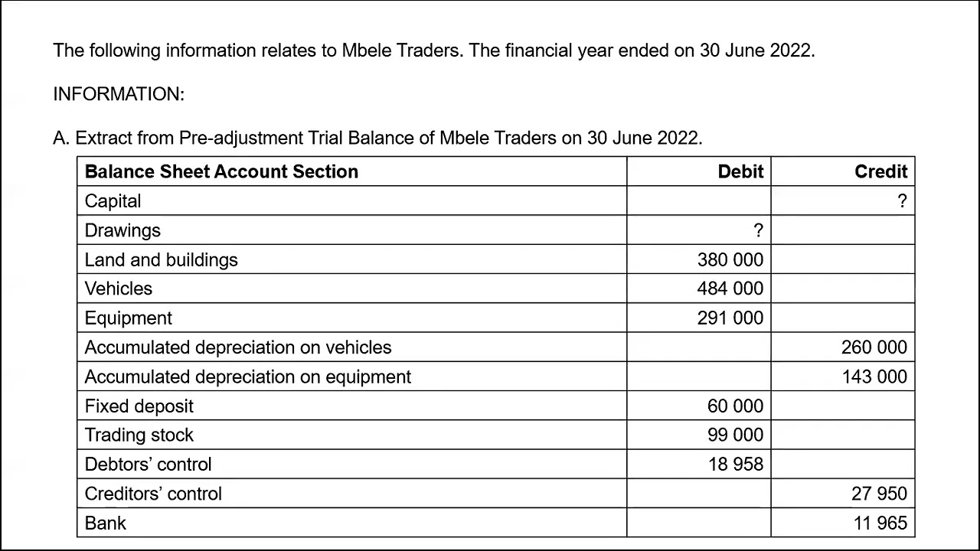Image resolution: width=980 pixels, height=551 pixels.
Task: Select the Vehicles debit value 484 000
Action: pyautogui.click(x=730, y=289)
